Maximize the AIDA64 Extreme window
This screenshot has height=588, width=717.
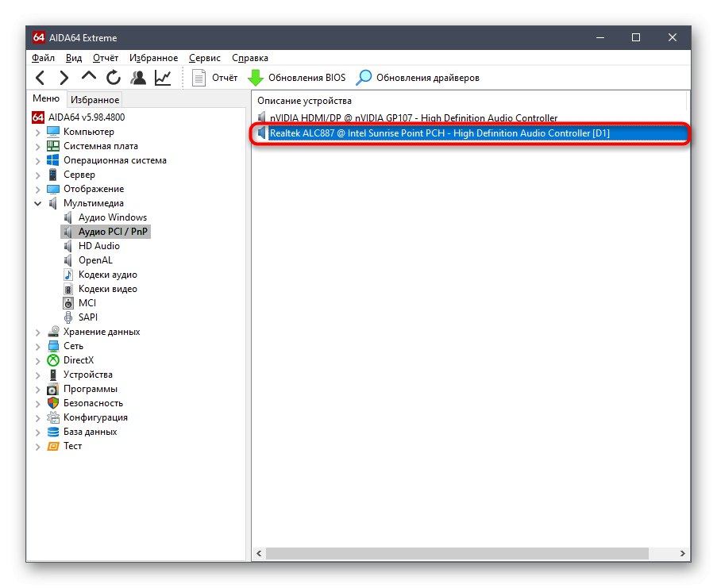[636, 37]
